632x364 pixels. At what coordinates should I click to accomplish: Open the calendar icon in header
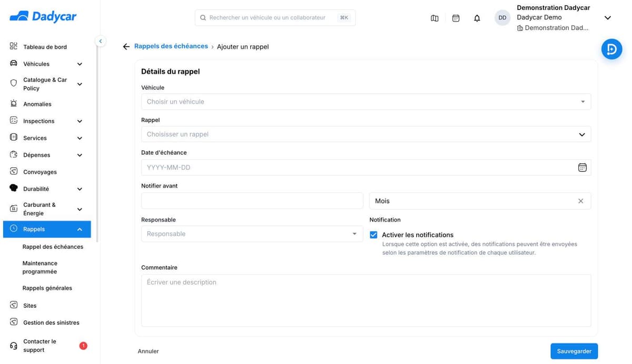point(456,18)
